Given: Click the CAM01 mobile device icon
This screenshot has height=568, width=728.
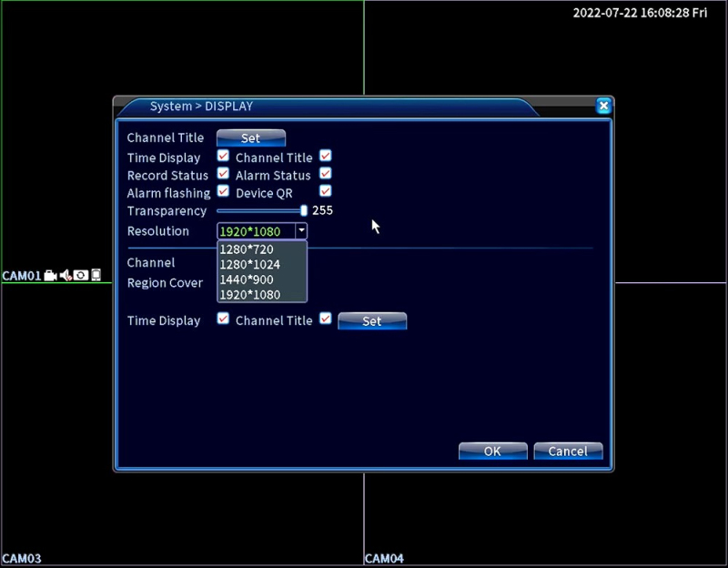Looking at the screenshot, I should (x=96, y=275).
